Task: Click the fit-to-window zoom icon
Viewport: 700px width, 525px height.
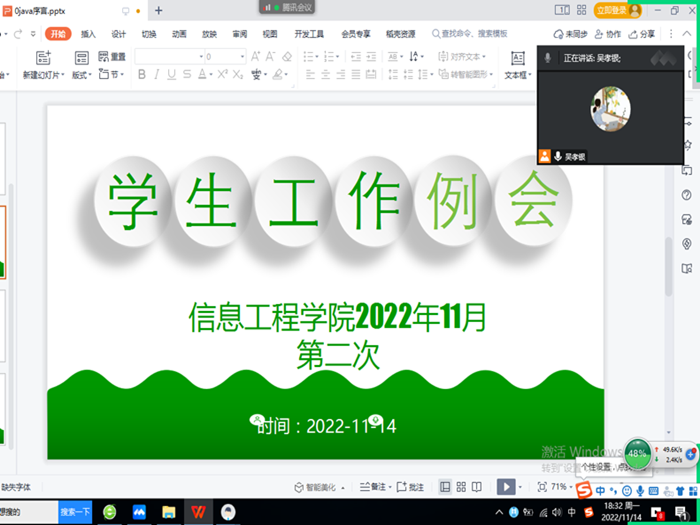Action: coord(542,487)
